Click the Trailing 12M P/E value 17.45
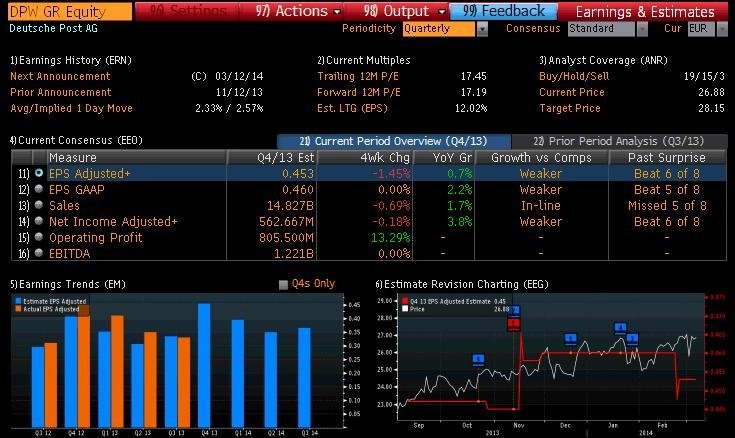 (x=473, y=76)
